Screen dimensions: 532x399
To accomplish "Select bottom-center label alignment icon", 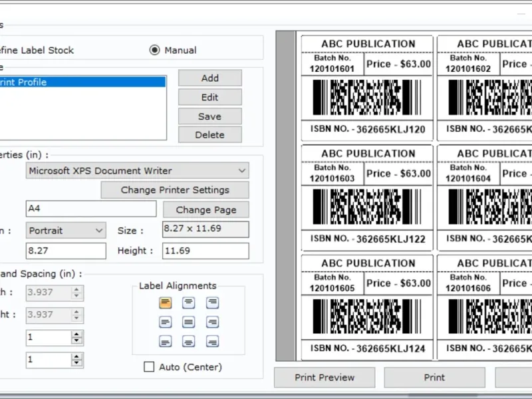I will click(189, 342).
